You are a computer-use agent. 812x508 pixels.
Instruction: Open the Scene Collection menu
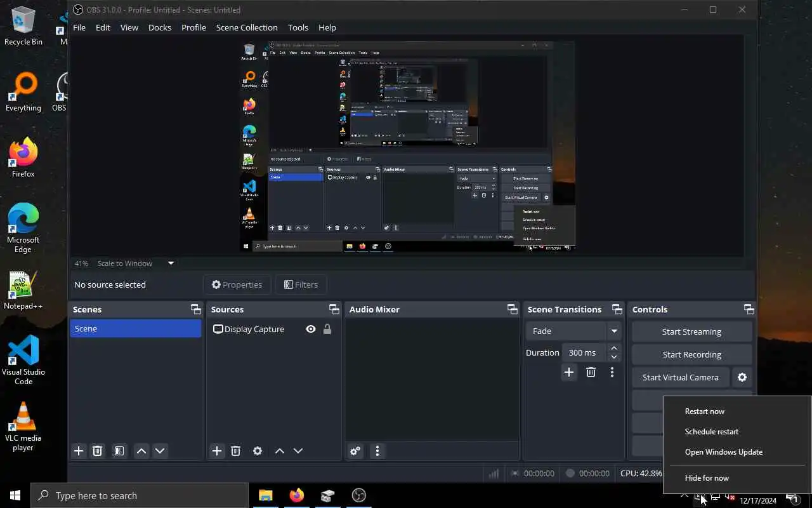[247, 27]
